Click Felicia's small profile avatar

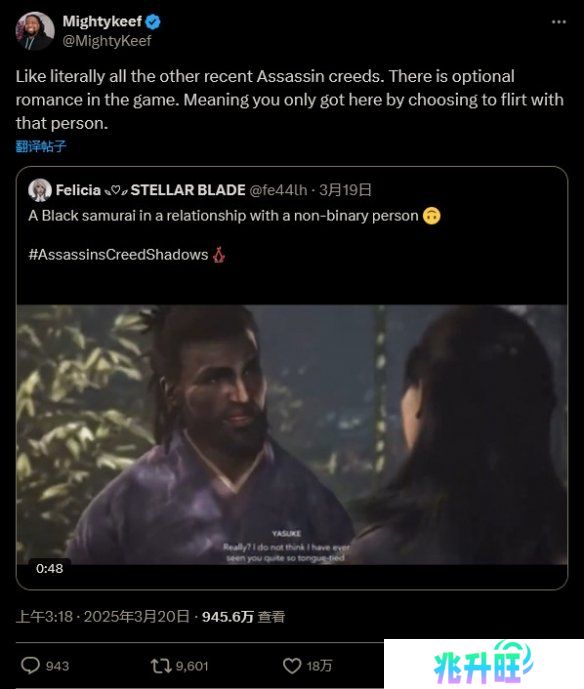[40, 190]
